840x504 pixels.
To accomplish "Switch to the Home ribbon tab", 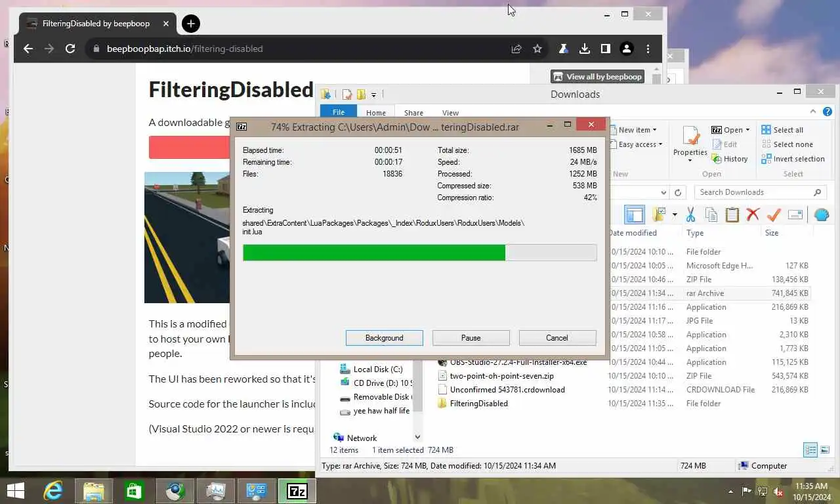I will click(x=376, y=112).
